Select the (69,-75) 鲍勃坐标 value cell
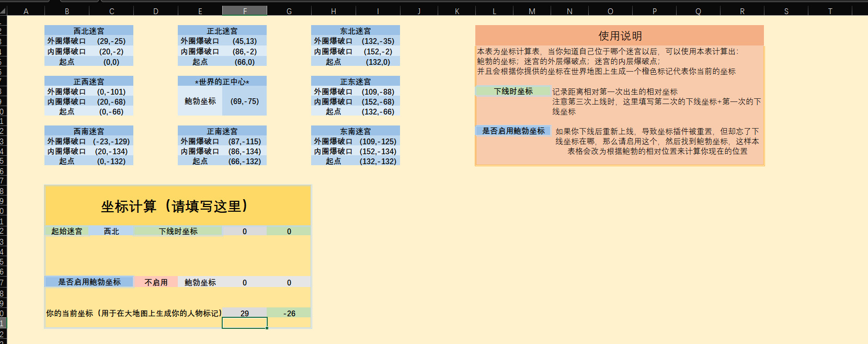Screen dimensions: 868x344 [245, 101]
